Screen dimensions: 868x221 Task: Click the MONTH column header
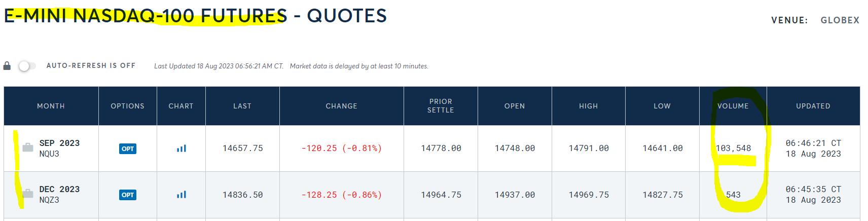point(51,106)
